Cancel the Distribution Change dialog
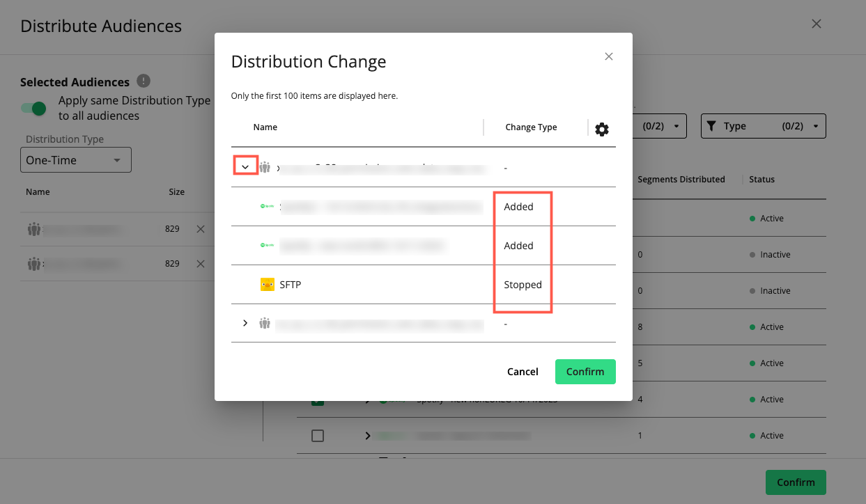This screenshot has width=866, height=504. point(523,371)
